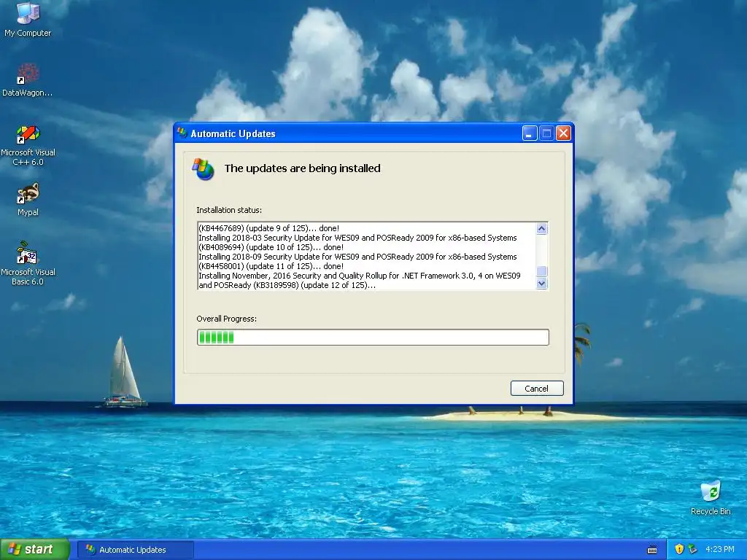Click the line with KB4458001 update 11
747x560 pixels.
click(271, 266)
